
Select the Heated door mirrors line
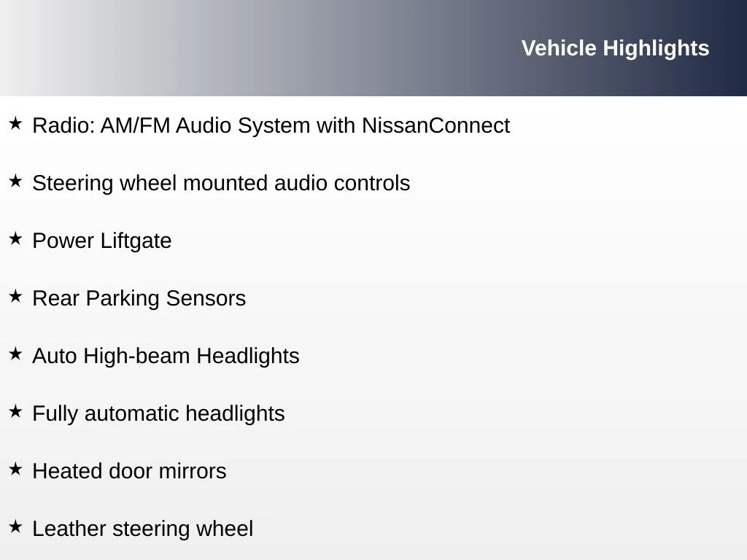[x=130, y=472]
